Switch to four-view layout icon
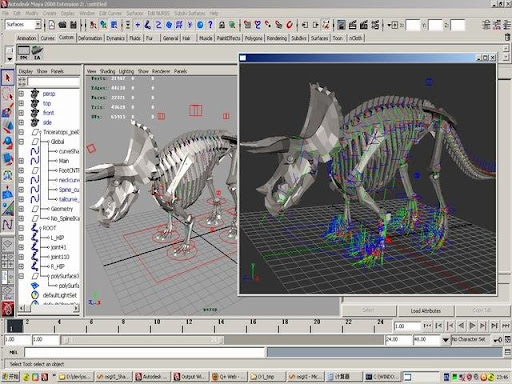Viewport: 512px width, 384px height. (x=8, y=260)
